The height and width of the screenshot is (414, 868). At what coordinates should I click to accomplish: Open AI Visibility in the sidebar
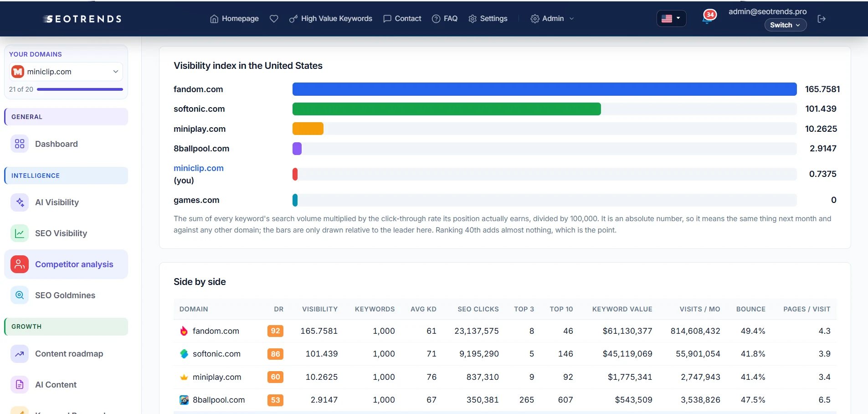(x=66, y=202)
